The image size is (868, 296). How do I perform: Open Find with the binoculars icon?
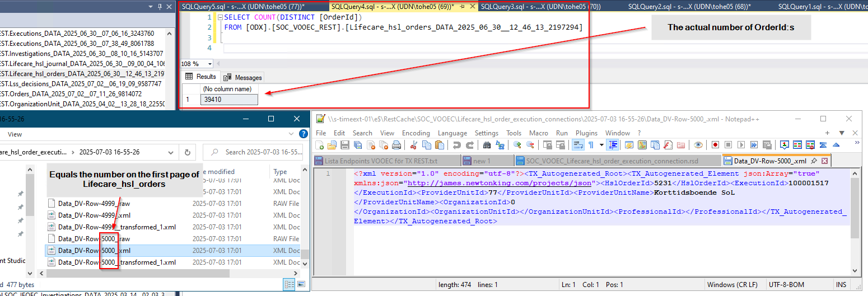(x=487, y=145)
